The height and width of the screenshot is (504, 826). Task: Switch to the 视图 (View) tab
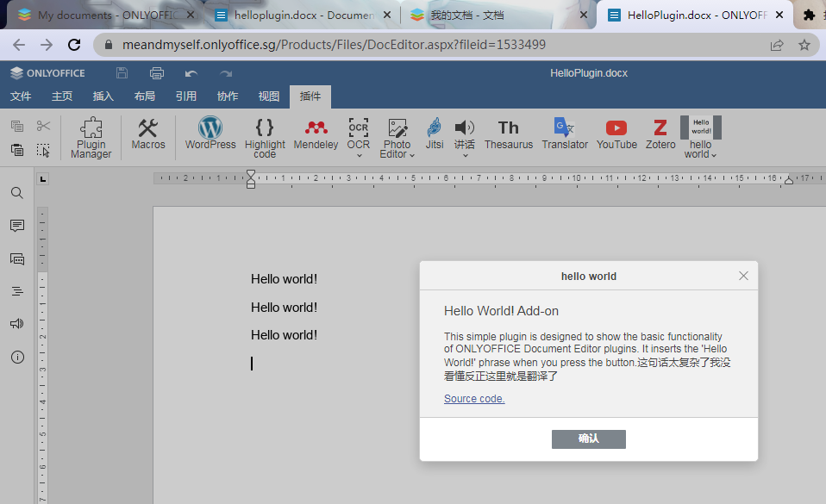(x=269, y=96)
